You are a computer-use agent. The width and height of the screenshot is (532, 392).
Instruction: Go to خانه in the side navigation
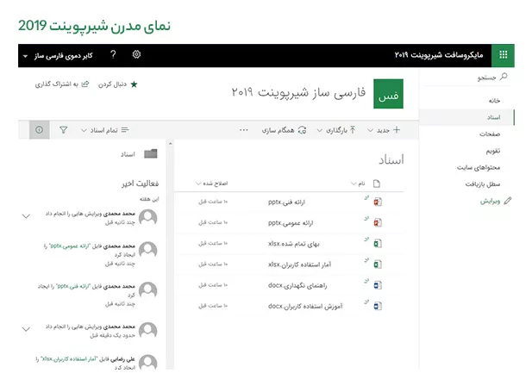pyautogui.click(x=494, y=101)
